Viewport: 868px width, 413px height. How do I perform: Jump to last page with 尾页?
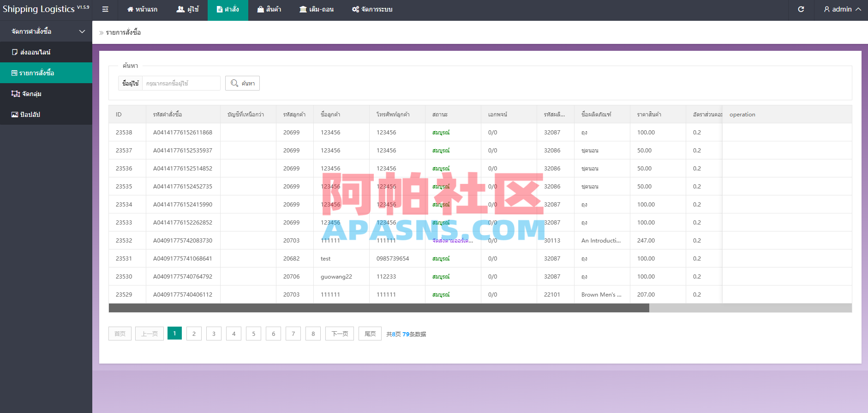point(370,334)
